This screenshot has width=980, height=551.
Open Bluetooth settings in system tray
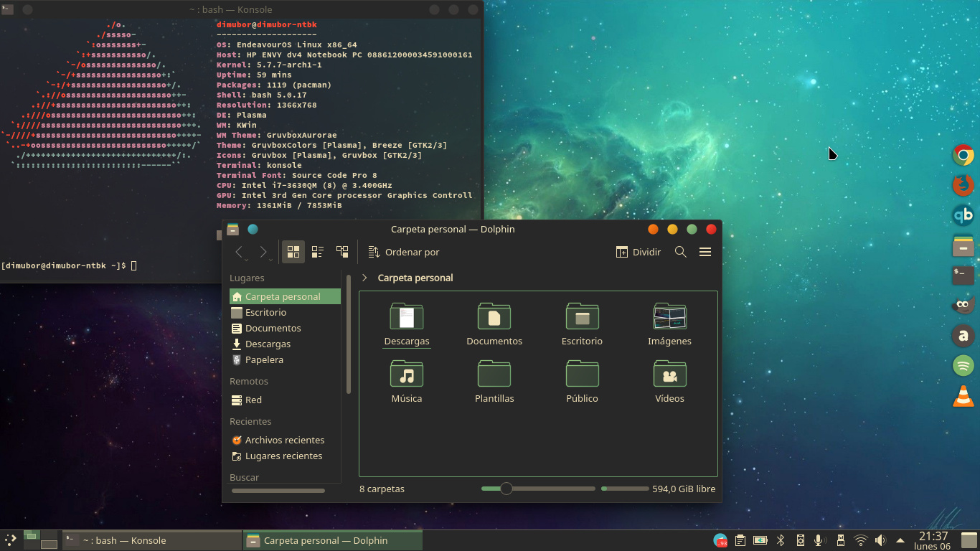pos(781,540)
